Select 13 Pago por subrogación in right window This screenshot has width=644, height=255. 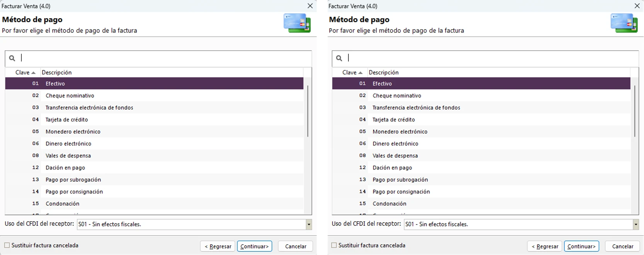pyautogui.click(x=481, y=179)
